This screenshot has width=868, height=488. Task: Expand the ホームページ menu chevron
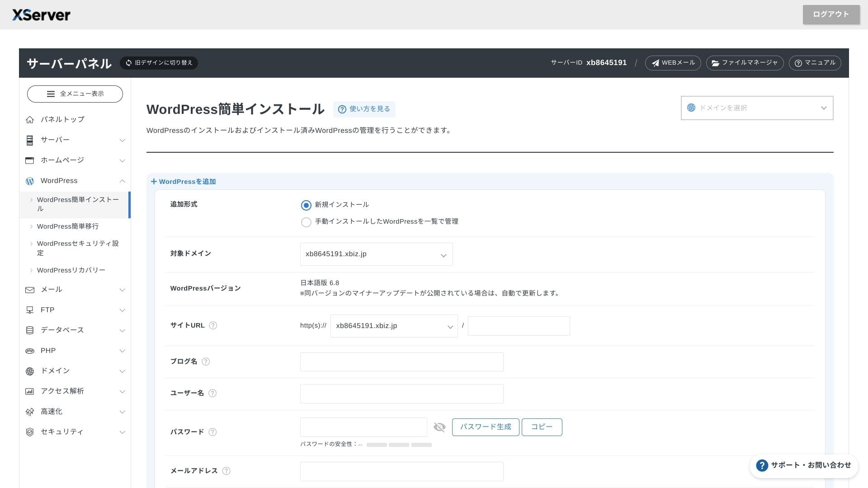coord(122,161)
